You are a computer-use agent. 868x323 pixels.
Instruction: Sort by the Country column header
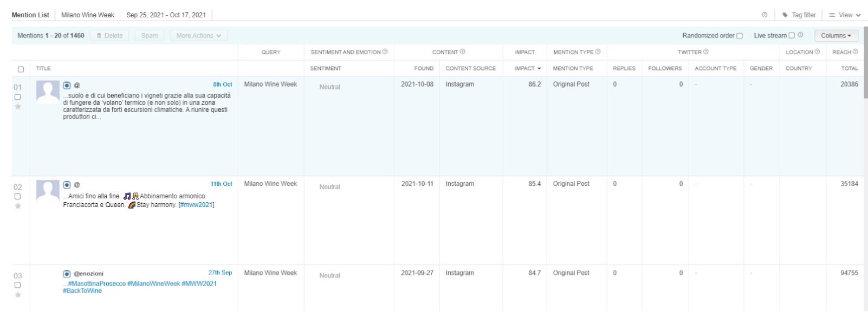799,69
